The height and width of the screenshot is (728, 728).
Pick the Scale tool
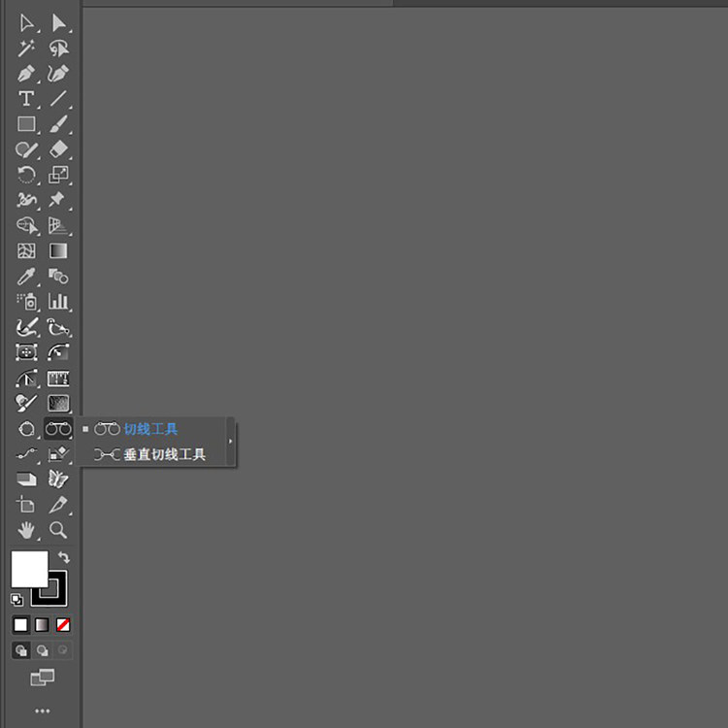(x=58, y=175)
